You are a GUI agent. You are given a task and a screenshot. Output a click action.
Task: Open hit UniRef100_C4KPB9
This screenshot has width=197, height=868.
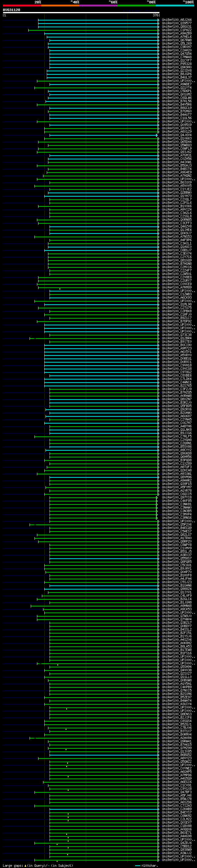(x=177, y=687)
